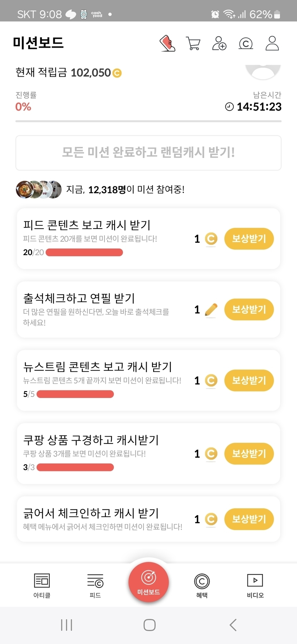
Task: Open the shopping cart icon
Action: [193, 43]
